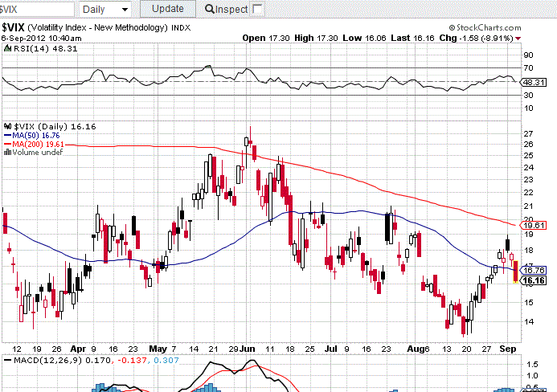Click the Inspect magnifier icon
This screenshot has height=392, width=557.
(209, 9)
